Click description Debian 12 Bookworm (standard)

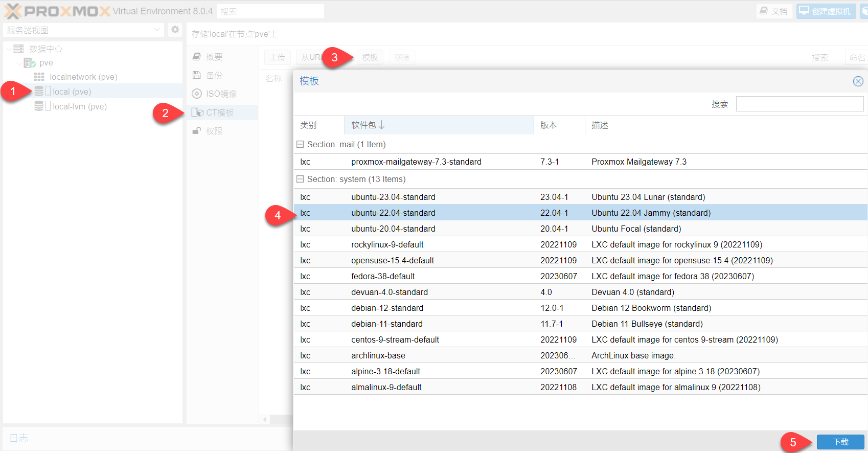[651, 308]
